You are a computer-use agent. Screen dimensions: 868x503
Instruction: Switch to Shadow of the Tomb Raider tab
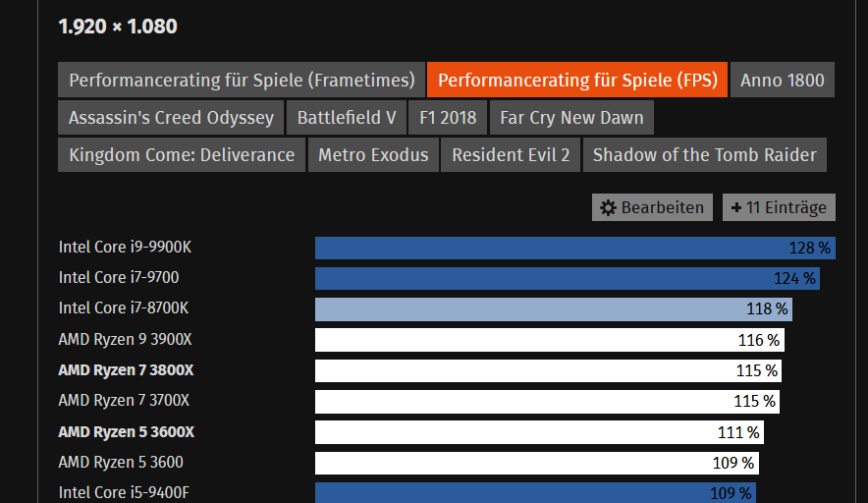(705, 154)
